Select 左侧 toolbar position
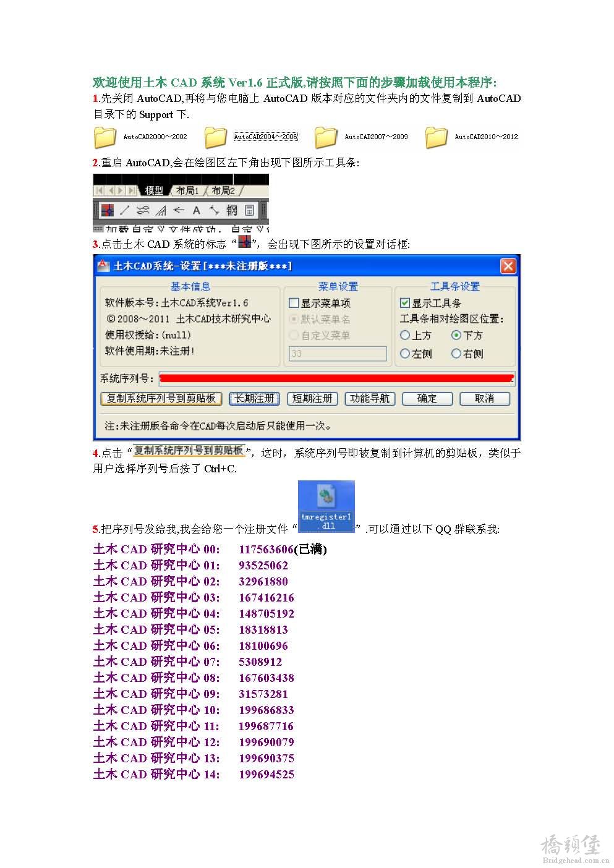Viewport: 614px width, 868px height. click(405, 354)
